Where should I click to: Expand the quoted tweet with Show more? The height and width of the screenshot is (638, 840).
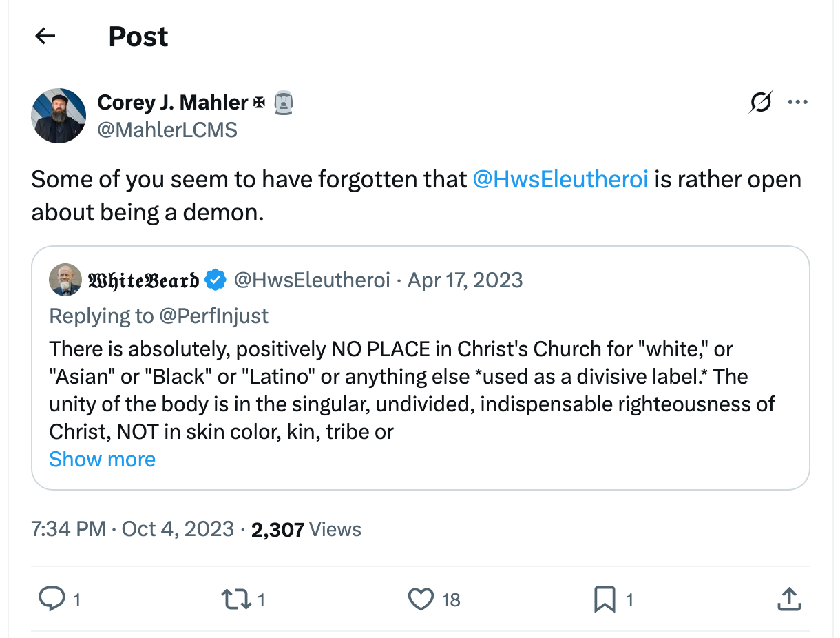[x=102, y=459]
